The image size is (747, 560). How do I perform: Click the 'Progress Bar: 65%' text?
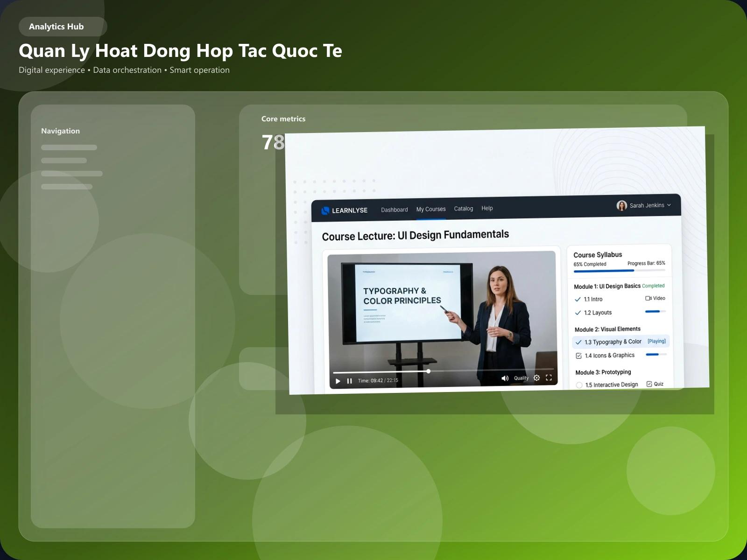pos(646,263)
